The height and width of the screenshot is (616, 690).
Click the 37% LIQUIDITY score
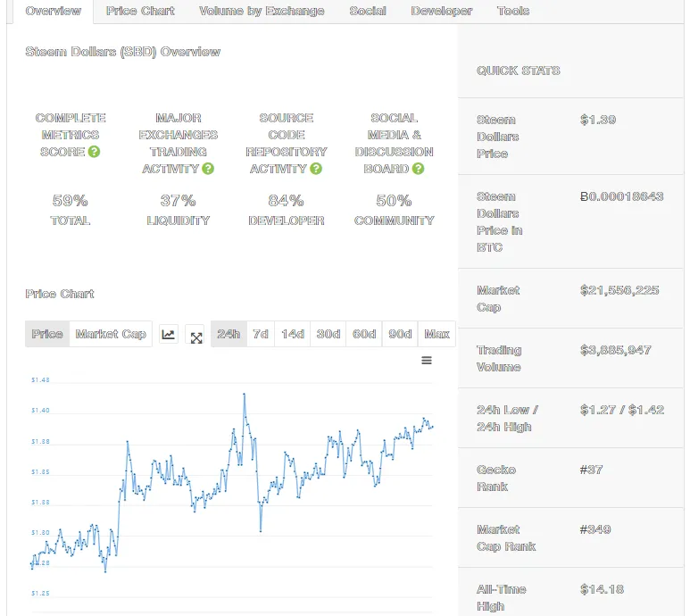coord(179,210)
